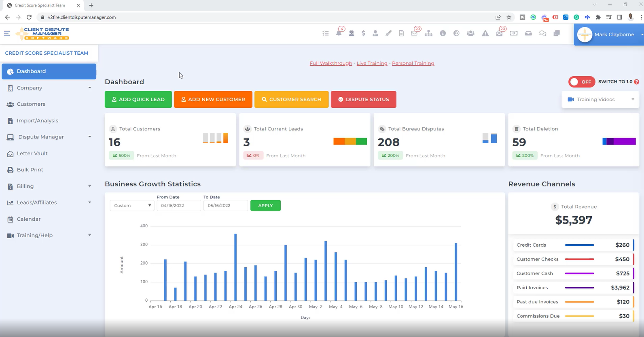Open the warning triangle alert icon
The width and height of the screenshot is (644, 337).
point(485,34)
